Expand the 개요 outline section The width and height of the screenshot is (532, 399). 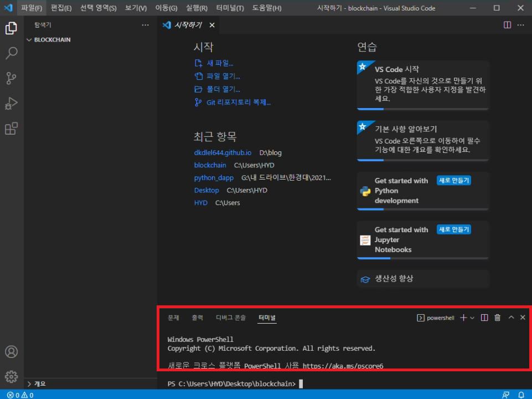click(x=37, y=383)
